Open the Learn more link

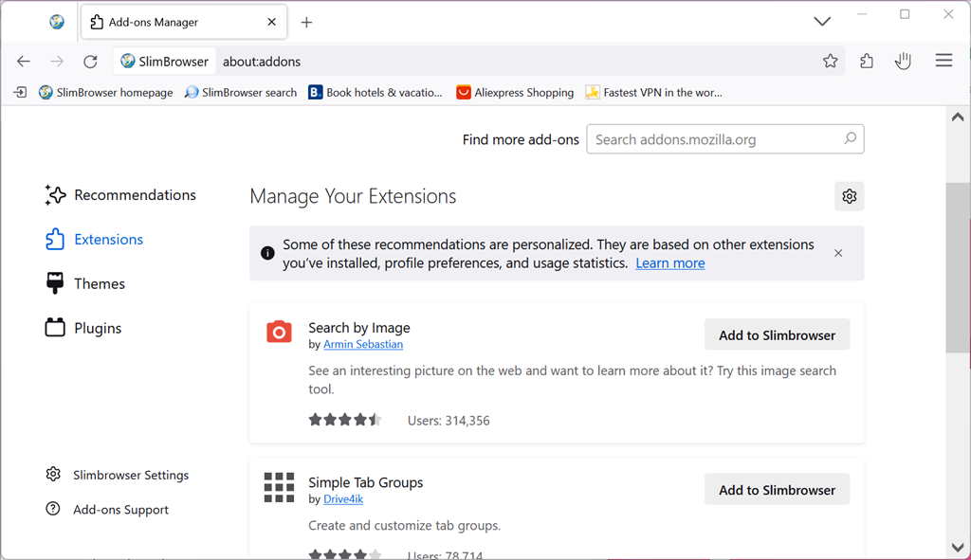click(670, 263)
